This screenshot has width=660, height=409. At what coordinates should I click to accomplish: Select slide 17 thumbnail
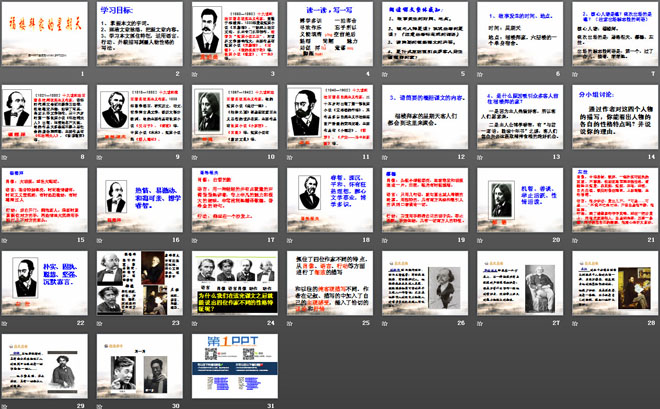[x=235, y=200]
